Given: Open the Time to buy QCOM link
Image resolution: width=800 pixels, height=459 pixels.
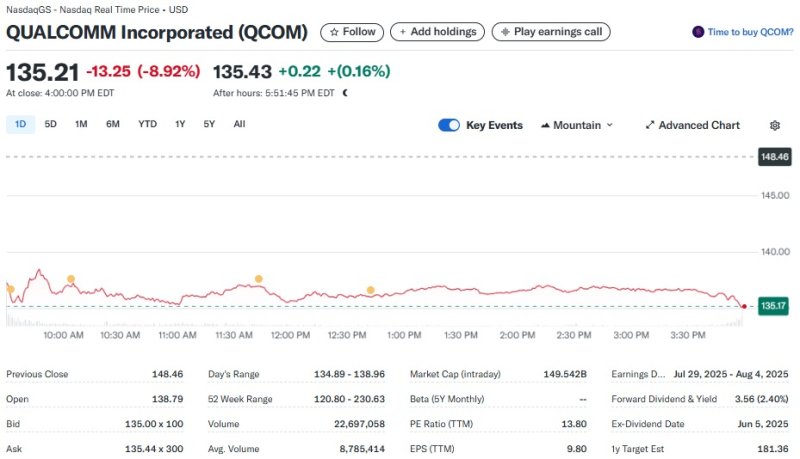Looking at the screenshot, I should pos(750,32).
